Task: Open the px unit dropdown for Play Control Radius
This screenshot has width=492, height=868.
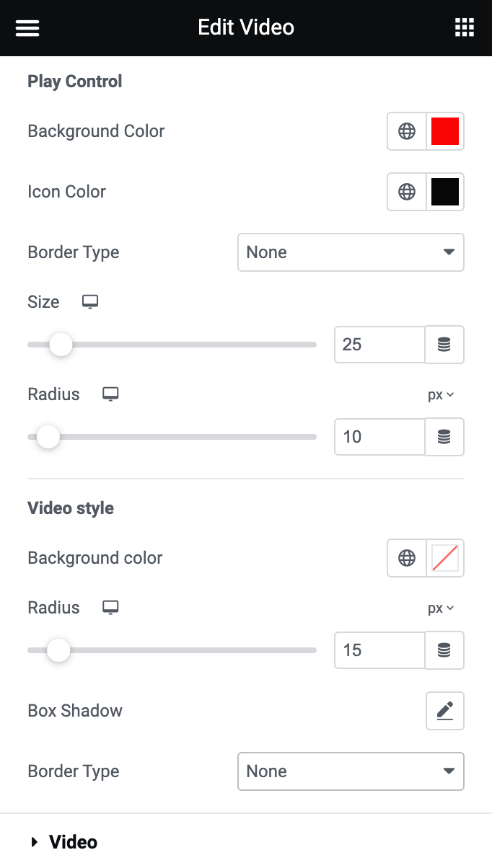Action: [x=441, y=394]
